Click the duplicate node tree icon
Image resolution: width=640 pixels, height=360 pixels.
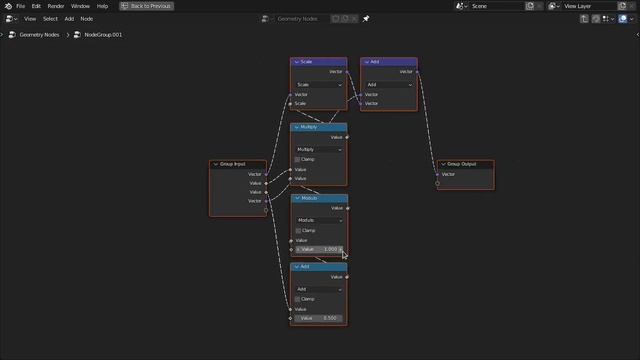(345, 19)
